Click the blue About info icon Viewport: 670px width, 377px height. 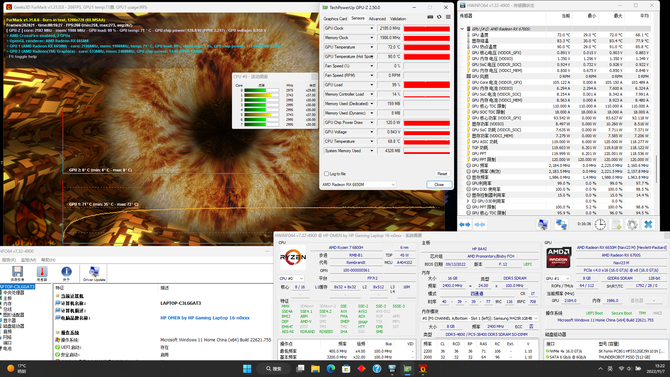coord(66,272)
